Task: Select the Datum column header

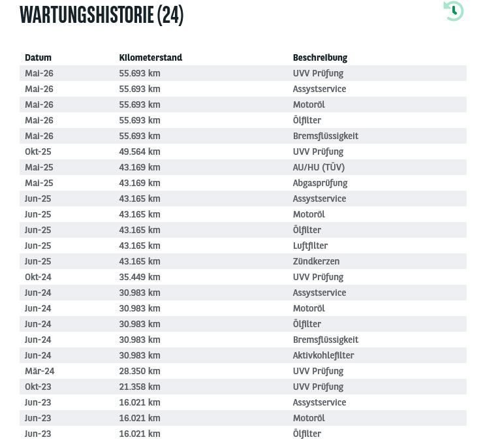Action: 38,57
